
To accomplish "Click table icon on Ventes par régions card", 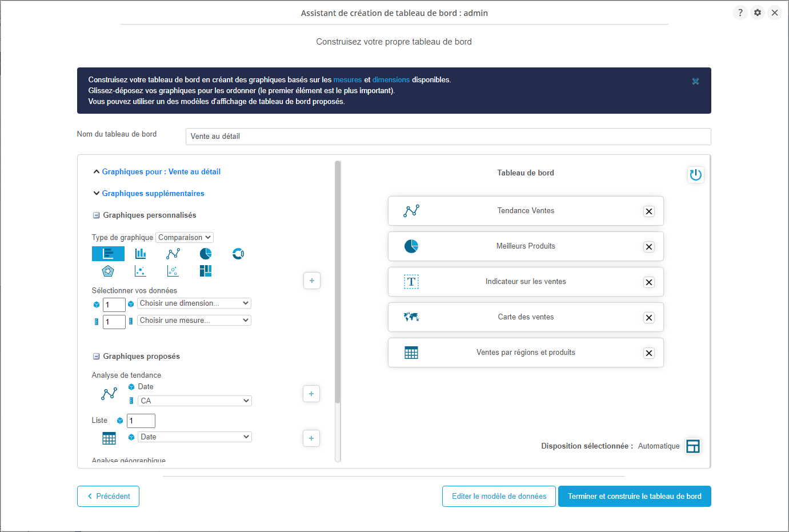I will pos(411,353).
